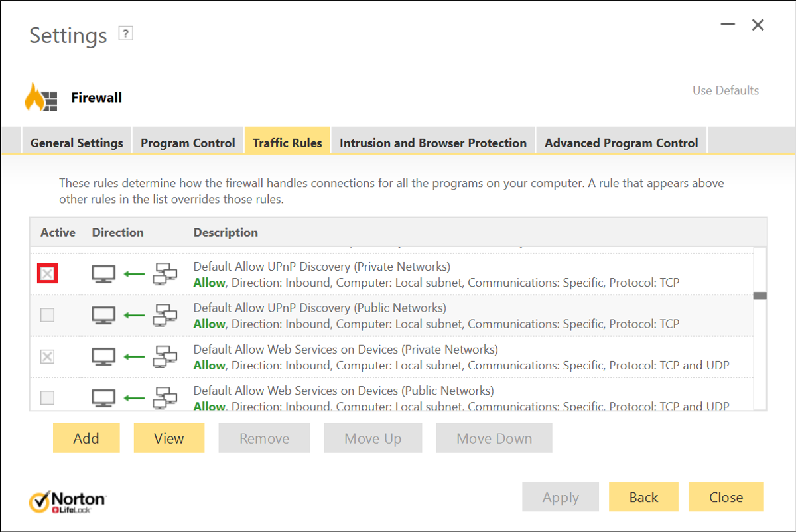Image resolution: width=796 pixels, height=532 pixels.
Task: Click the computer icon for UPnP Discovery Private rule
Action: [103, 273]
